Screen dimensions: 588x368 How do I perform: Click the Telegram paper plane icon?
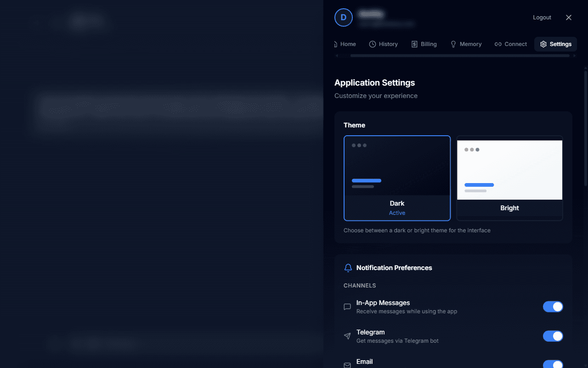pos(347,336)
